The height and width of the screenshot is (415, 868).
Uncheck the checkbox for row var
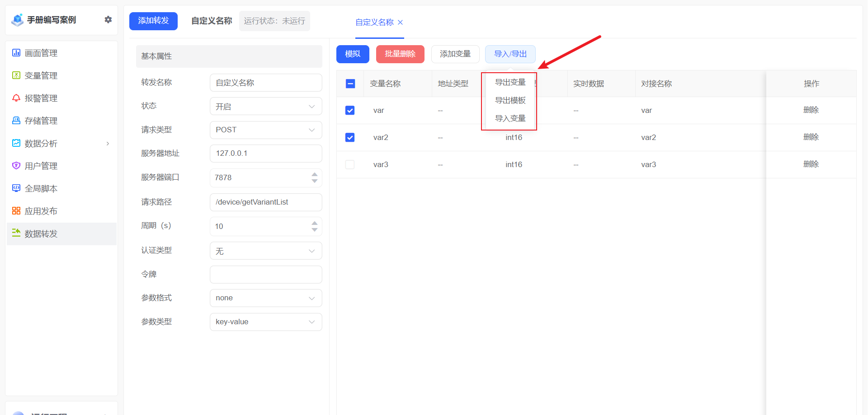pos(350,111)
